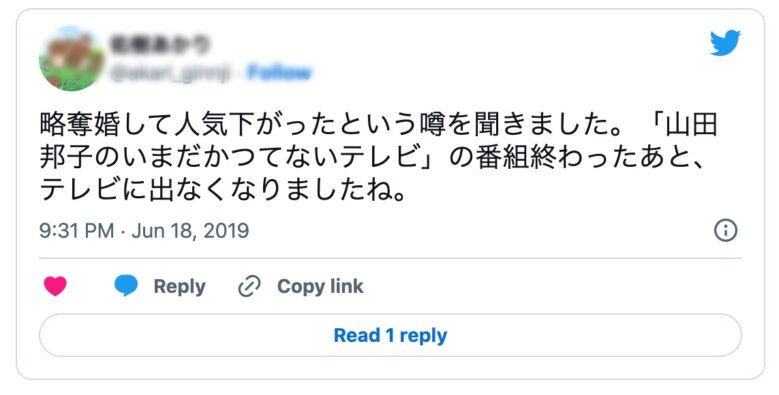Click the chain link icon
779x395 pixels.
tap(249, 287)
